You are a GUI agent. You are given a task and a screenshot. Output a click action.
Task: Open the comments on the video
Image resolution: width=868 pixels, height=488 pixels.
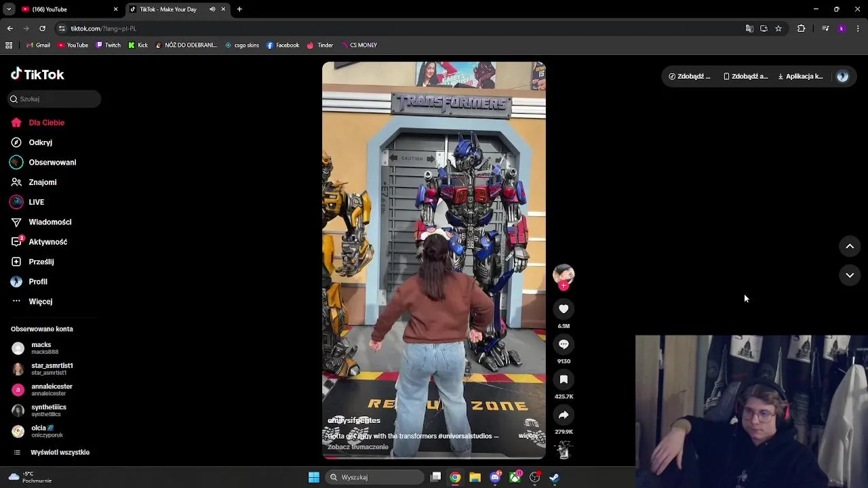click(564, 344)
